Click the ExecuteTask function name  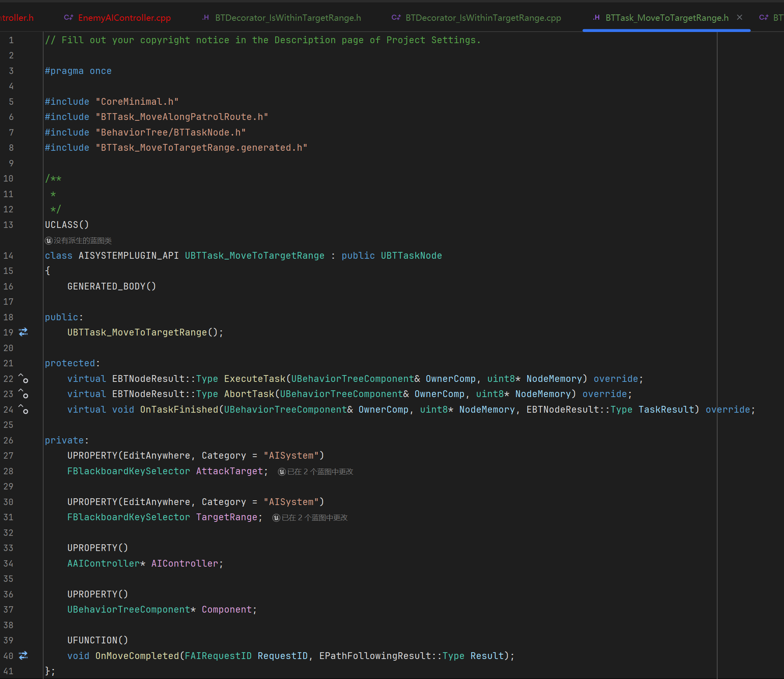click(x=254, y=379)
